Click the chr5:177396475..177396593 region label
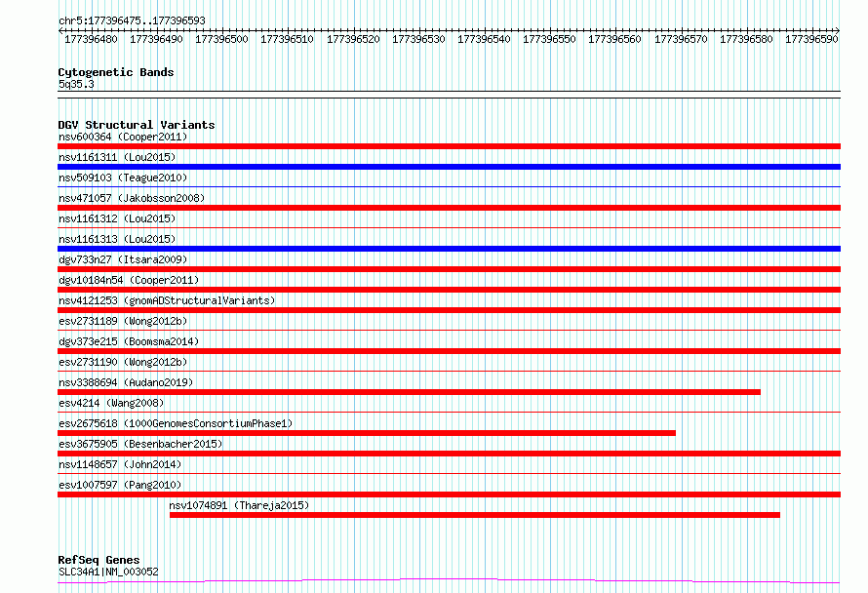868x593 pixels. click(x=132, y=20)
